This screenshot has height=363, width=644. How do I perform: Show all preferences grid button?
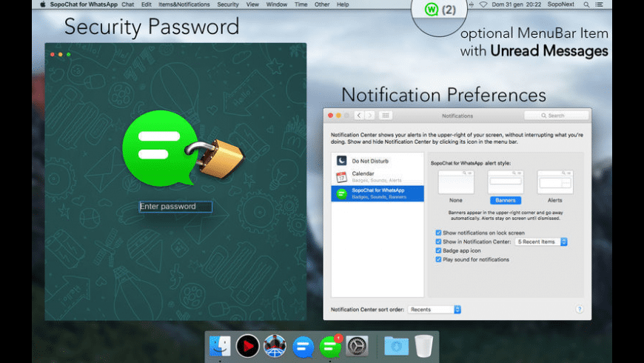[385, 116]
